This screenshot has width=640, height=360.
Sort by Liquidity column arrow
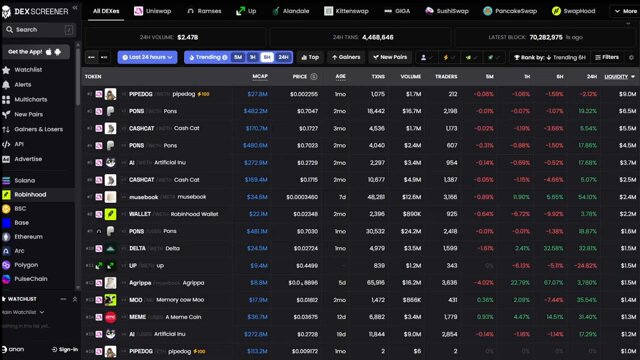(x=633, y=77)
